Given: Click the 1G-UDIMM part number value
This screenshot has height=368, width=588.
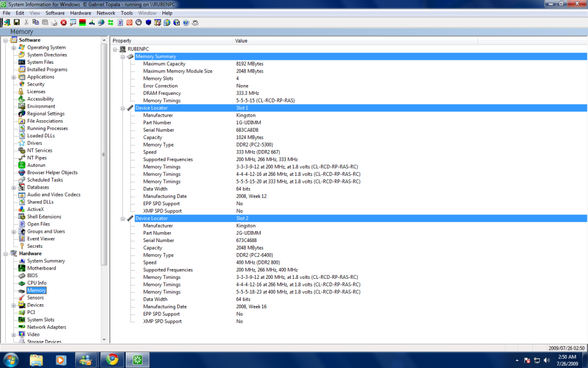Looking at the screenshot, I should pos(249,123).
